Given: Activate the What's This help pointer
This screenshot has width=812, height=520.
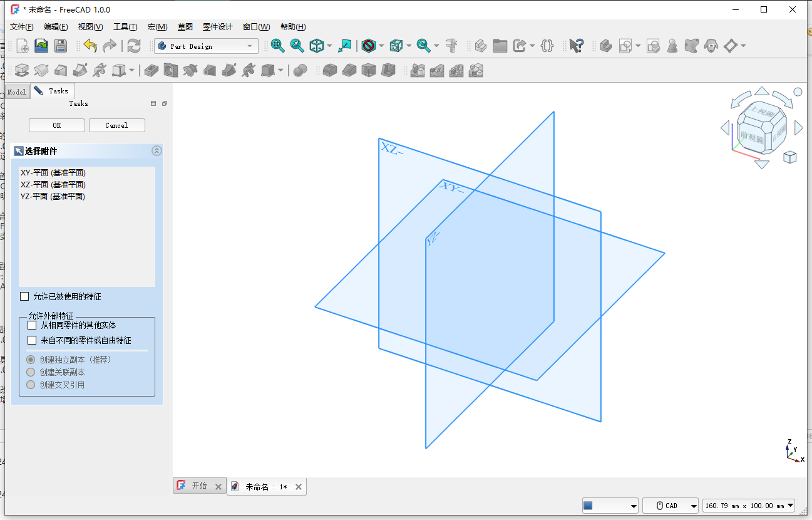Looking at the screenshot, I should point(577,46).
